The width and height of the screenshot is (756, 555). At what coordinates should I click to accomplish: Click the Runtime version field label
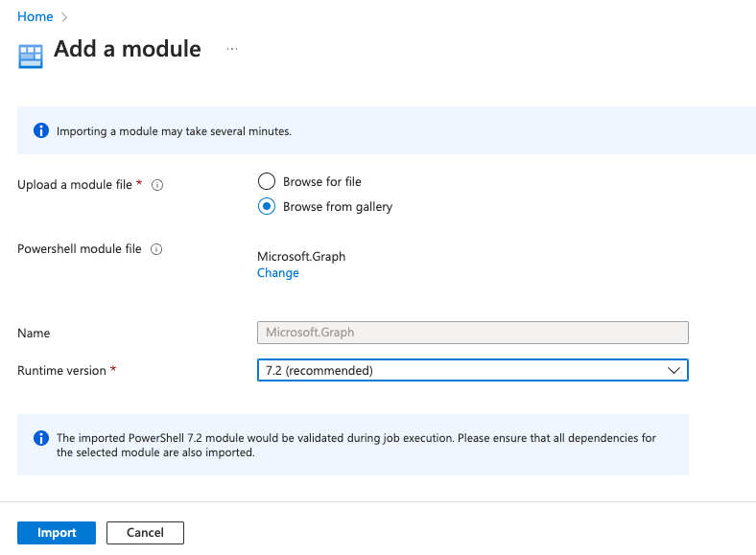[x=61, y=370]
